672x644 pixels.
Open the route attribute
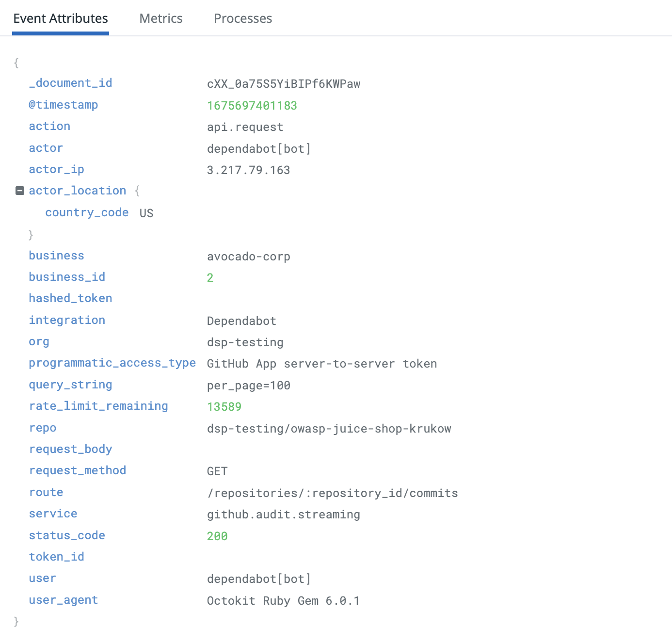click(x=46, y=492)
